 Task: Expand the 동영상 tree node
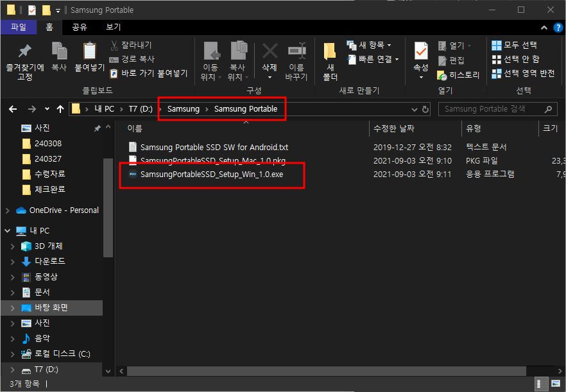pyautogui.click(x=13, y=277)
